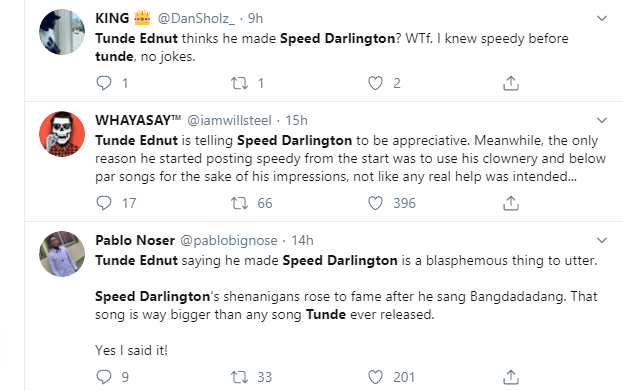The width and height of the screenshot is (623, 391).
Task: Share Pablo Noser's tweet
Action: pos(511,377)
